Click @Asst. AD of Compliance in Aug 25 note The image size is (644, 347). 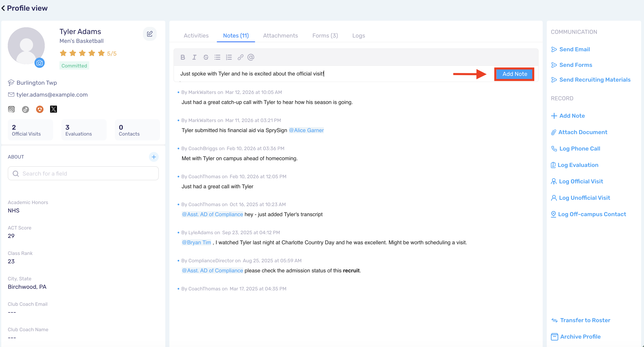click(212, 271)
